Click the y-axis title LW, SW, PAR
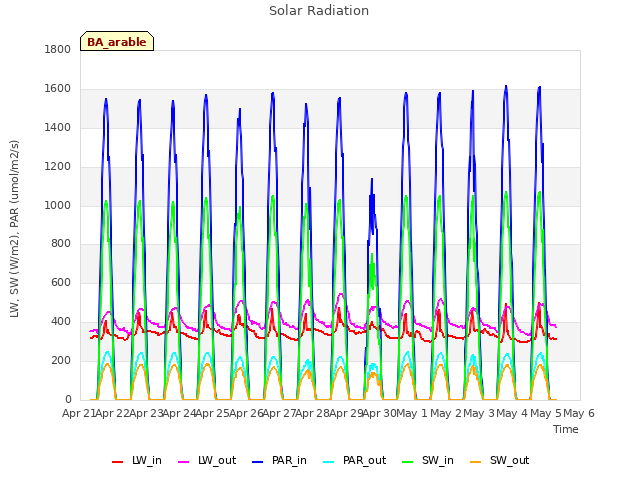The image size is (640, 480). pyautogui.click(x=14, y=229)
